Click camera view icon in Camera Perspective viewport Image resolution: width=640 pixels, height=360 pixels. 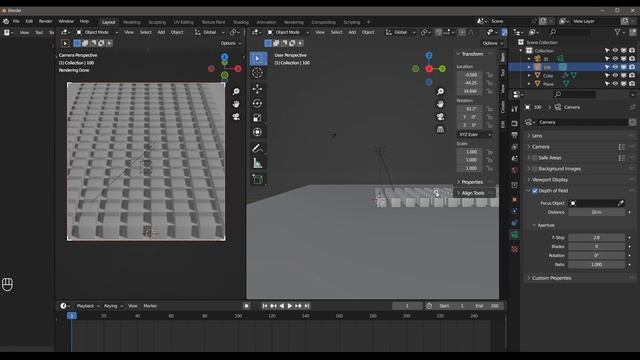click(x=236, y=117)
